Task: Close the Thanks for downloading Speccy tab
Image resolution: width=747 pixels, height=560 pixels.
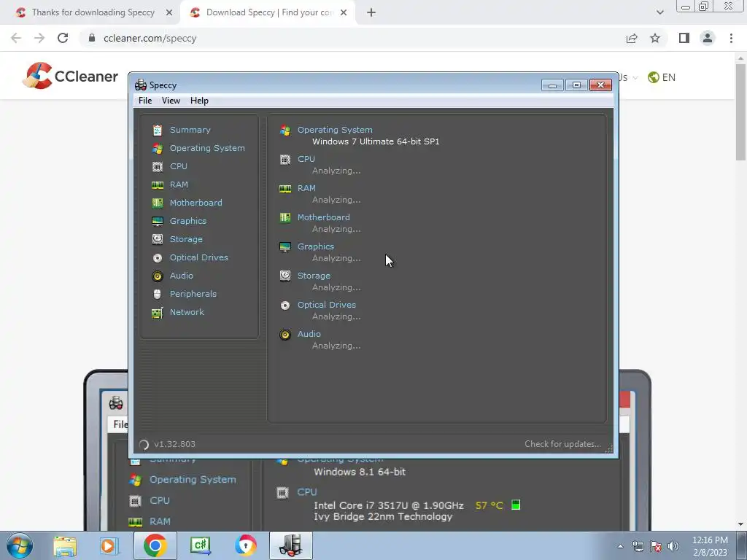Action: tap(169, 12)
